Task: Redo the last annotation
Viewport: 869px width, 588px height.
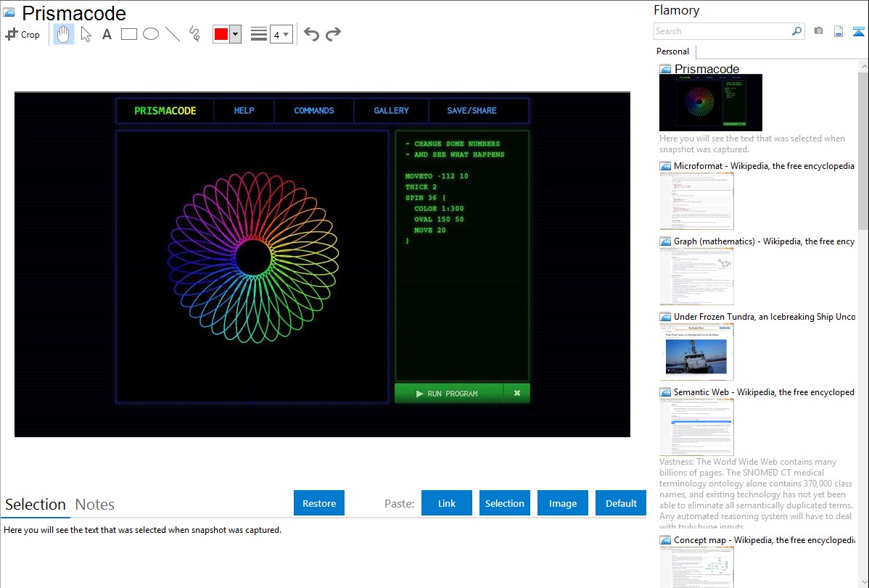Action: click(x=333, y=34)
